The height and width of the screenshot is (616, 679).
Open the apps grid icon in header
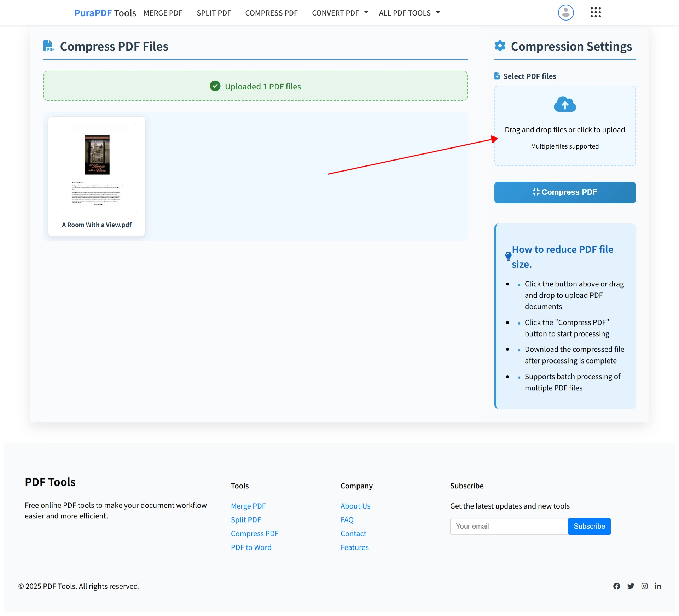pos(596,12)
